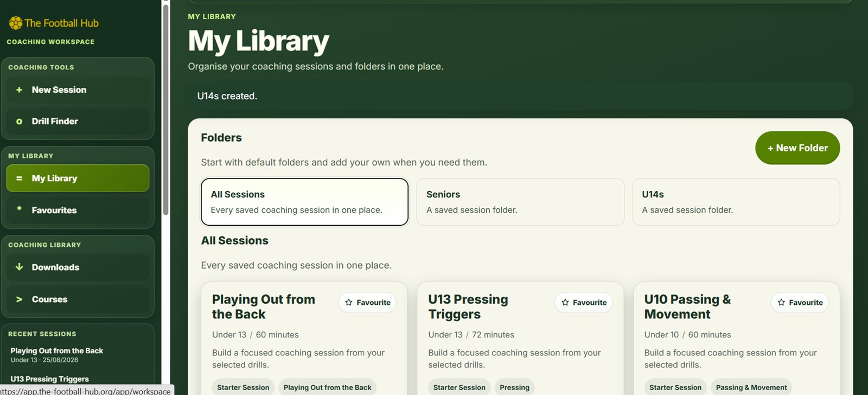
Task: Open the Playing Out from the Back card title
Action: point(264,307)
